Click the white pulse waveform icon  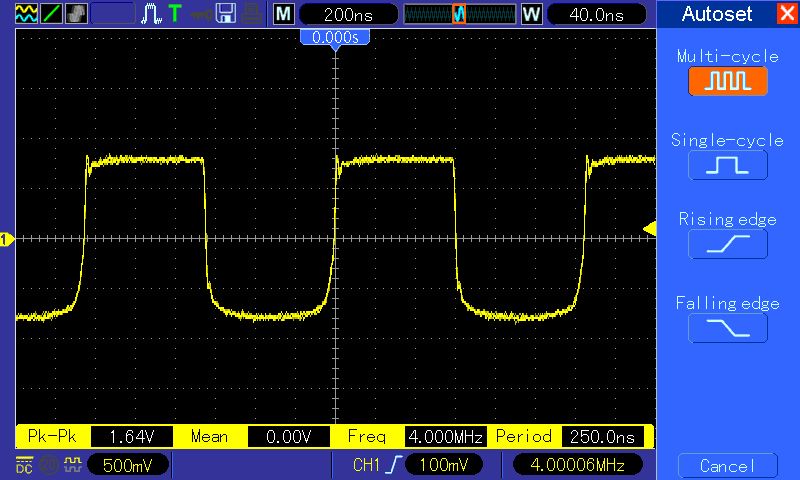151,14
